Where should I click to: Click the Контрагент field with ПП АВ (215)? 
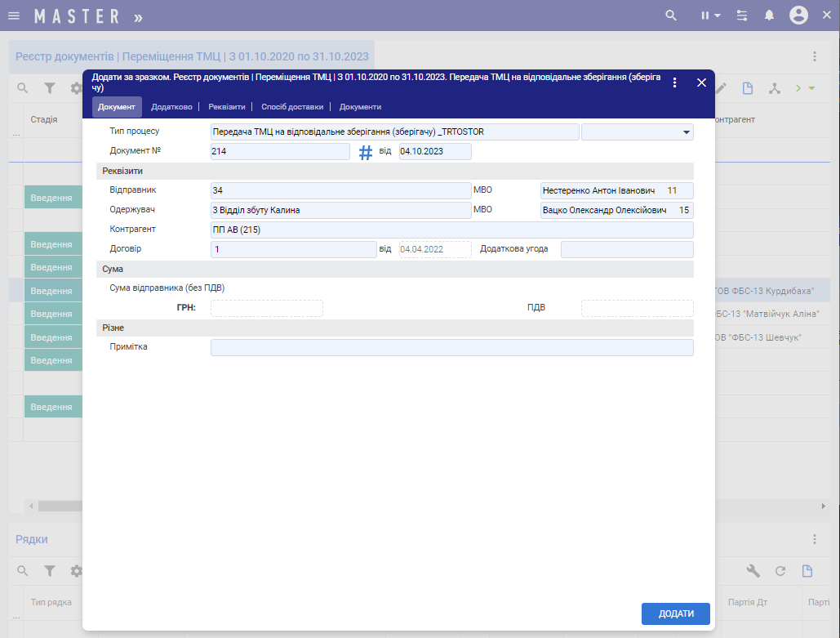(451, 230)
